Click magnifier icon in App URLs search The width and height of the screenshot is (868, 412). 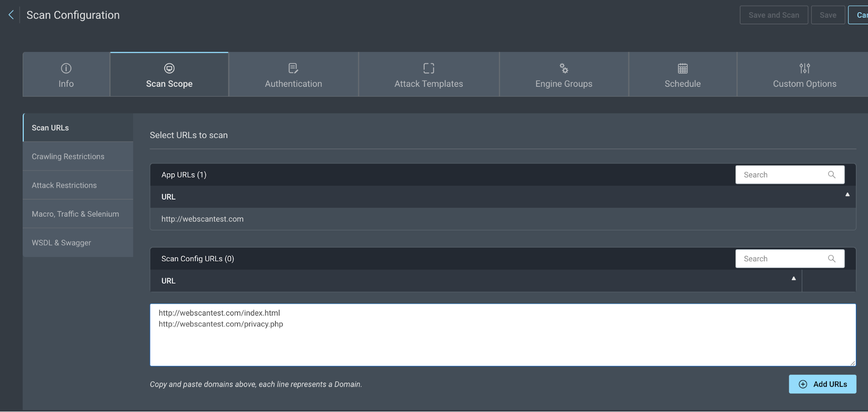point(832,175)
